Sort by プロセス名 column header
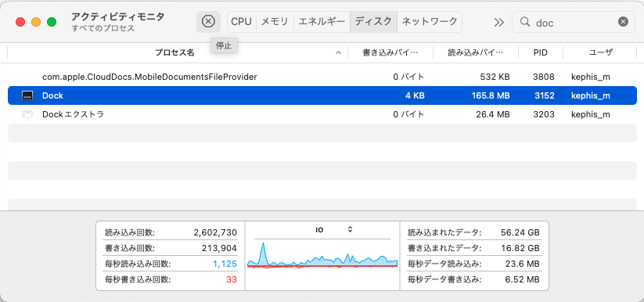This screenshot has height=302, width=644. tap(174, 52)
